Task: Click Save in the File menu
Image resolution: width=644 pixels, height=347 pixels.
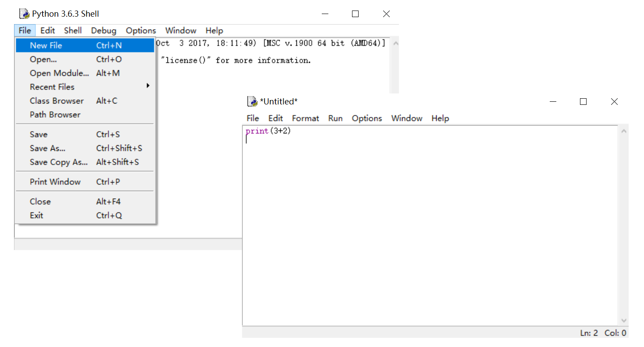Action: (x=85, y=135)
